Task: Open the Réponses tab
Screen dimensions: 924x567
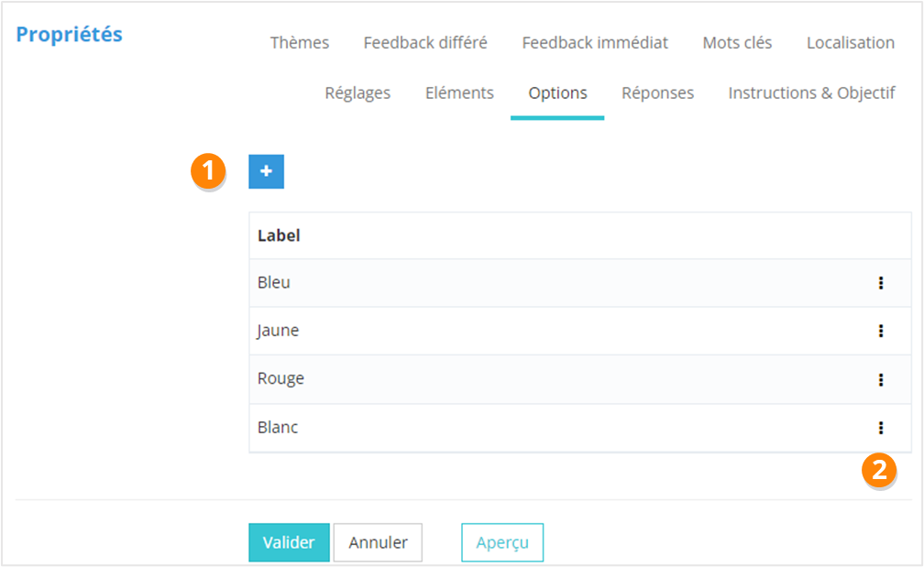Action: click(x=657, y=93)
